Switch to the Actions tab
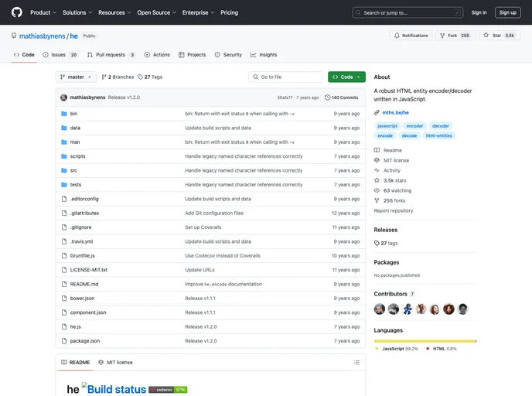The width and height of the screenshot is (532, 396). [x=157, y=55]
